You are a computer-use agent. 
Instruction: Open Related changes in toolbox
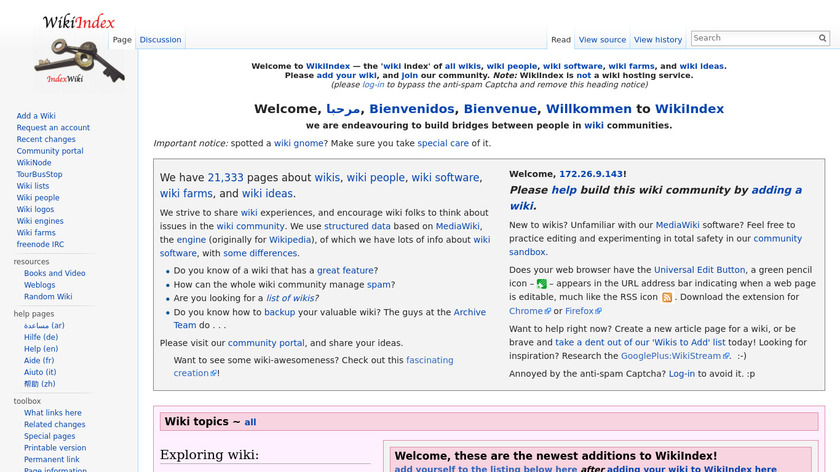(54, 424)
